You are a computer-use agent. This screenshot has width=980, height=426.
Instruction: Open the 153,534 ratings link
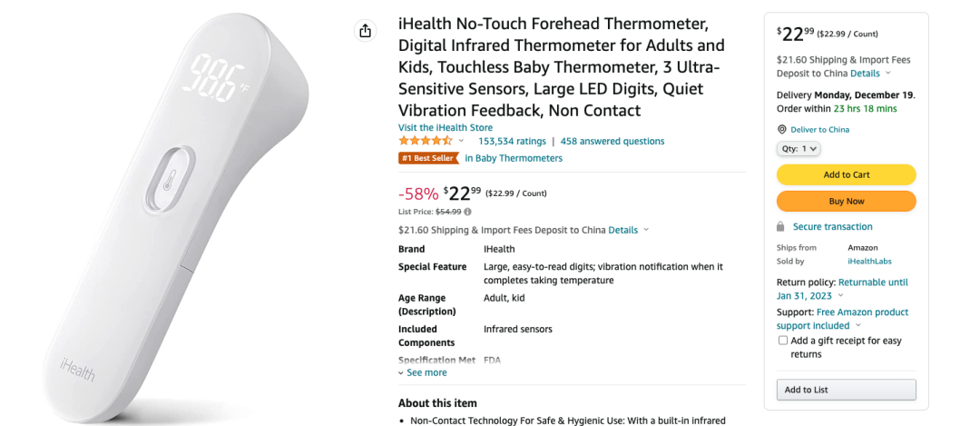point(512,142)
